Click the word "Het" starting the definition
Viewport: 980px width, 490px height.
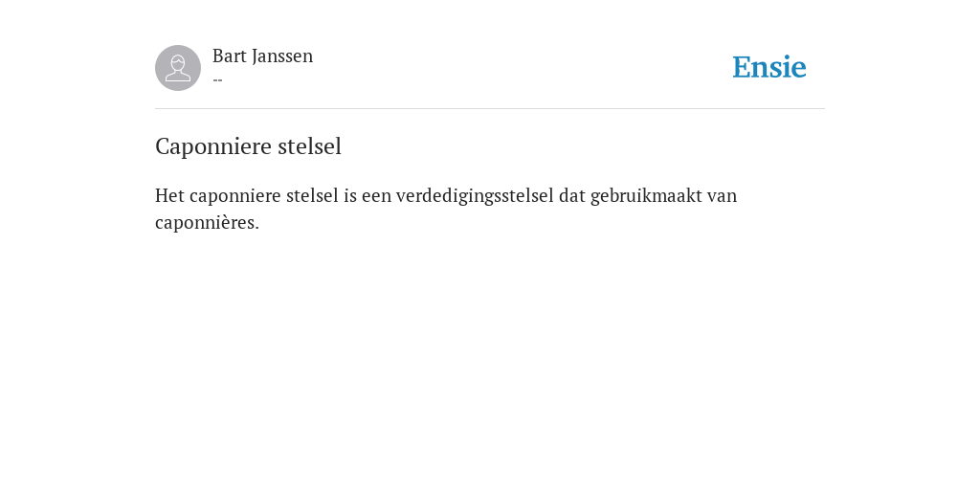(169, 195)
